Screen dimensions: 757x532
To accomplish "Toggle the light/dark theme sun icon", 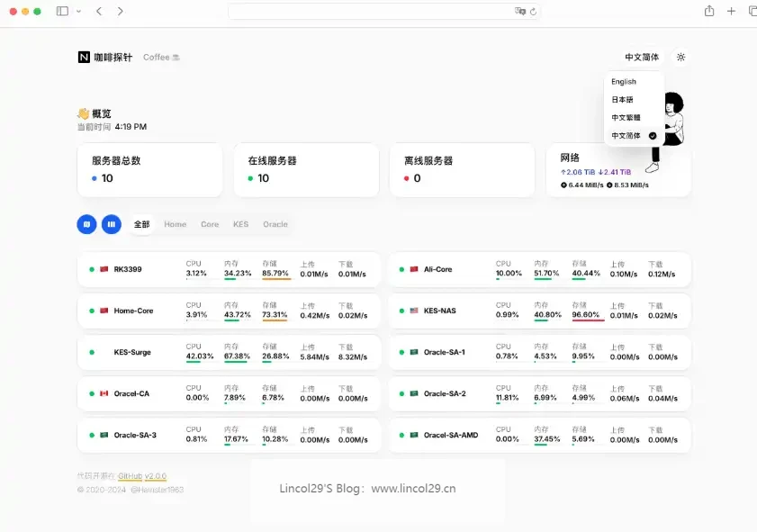I will (x=680, y=57).
